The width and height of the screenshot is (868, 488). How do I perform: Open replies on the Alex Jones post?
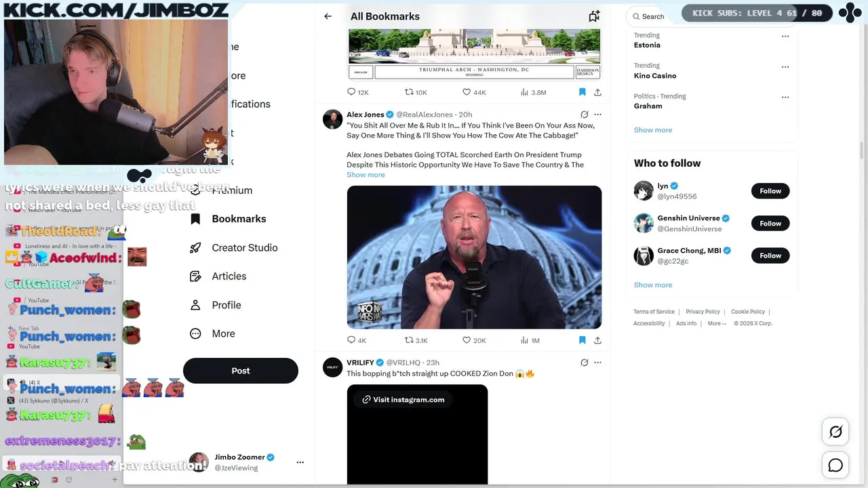point(356,340)
